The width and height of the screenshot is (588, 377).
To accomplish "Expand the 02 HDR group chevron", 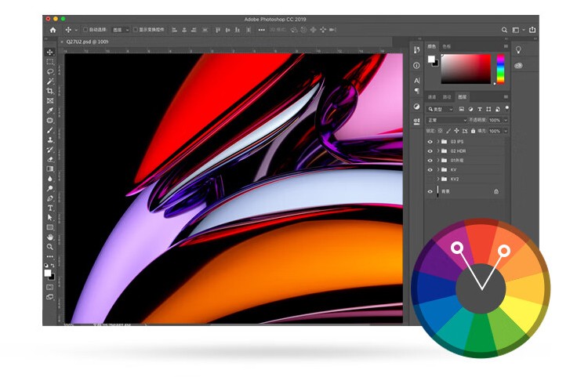I will pyautogui.click(x=438, y=151).
